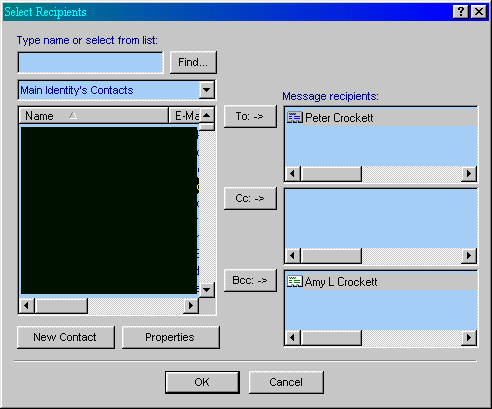Click Bcc list scroll right arrow
The height and width of the screenshot is (409, 492).
coord(469,338)
